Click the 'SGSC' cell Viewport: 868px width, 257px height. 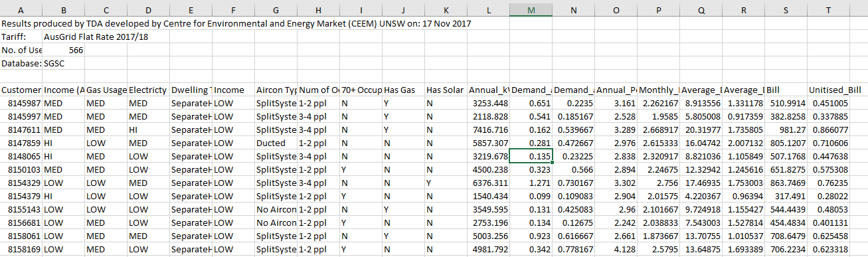[x=64, y=63]
